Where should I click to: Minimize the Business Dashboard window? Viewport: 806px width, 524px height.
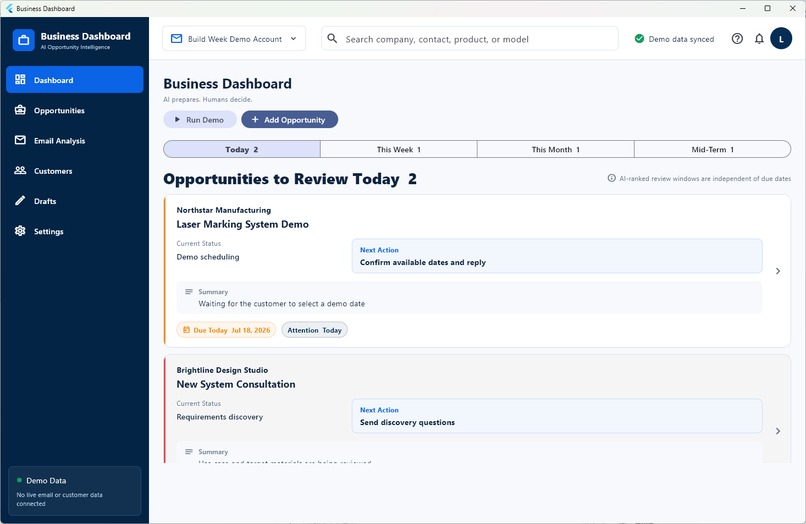pos(743,8)
